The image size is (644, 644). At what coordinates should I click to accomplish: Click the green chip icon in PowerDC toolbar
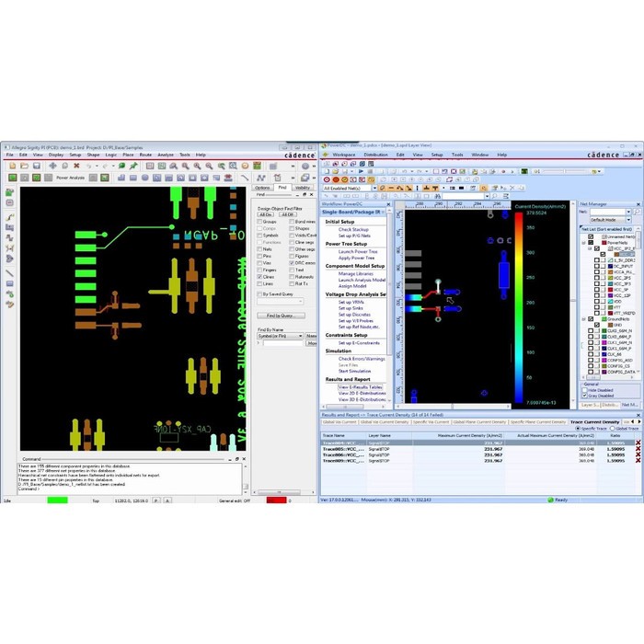click(524, 171)
